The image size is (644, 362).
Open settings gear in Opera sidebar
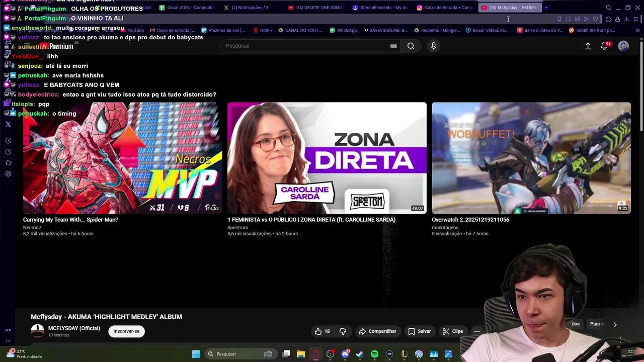[8, 174]
